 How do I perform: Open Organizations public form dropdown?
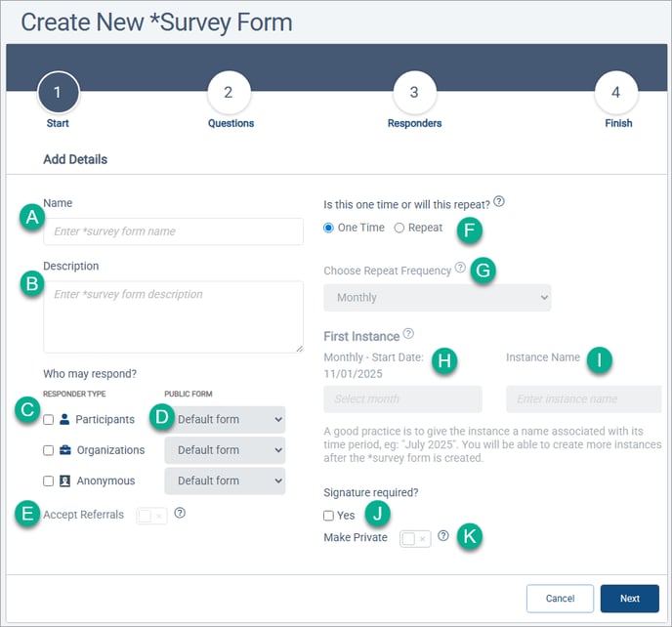pos(225,450)
